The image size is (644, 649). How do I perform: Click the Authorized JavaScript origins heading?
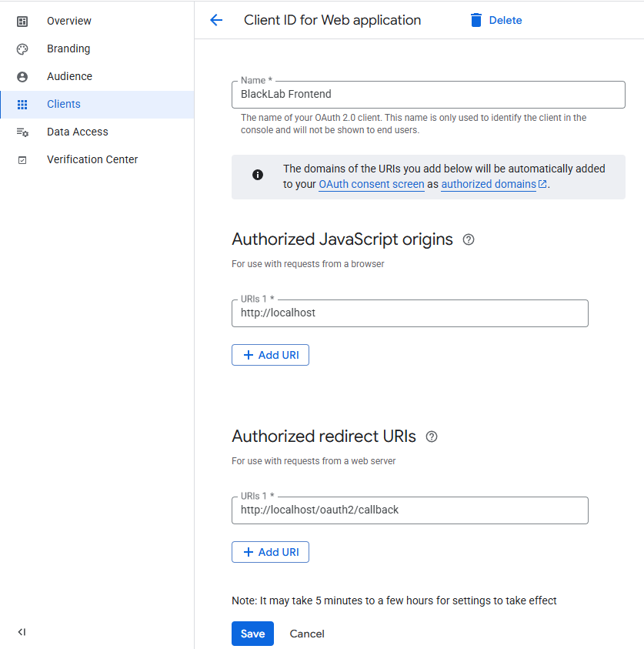342,239
